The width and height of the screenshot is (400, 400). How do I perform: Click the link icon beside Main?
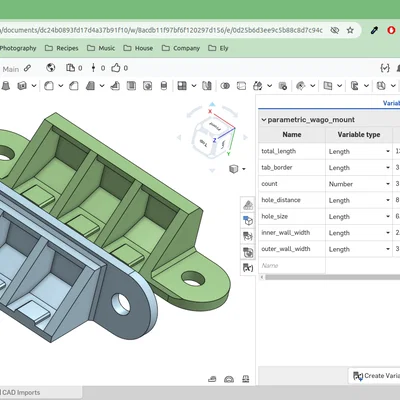(27, 68)
